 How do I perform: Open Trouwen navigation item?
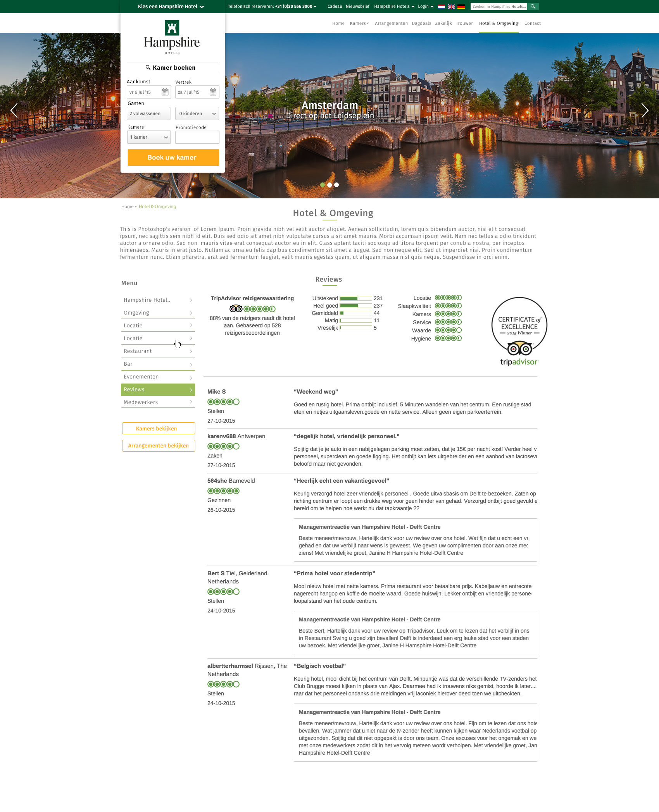click(465, 23)
